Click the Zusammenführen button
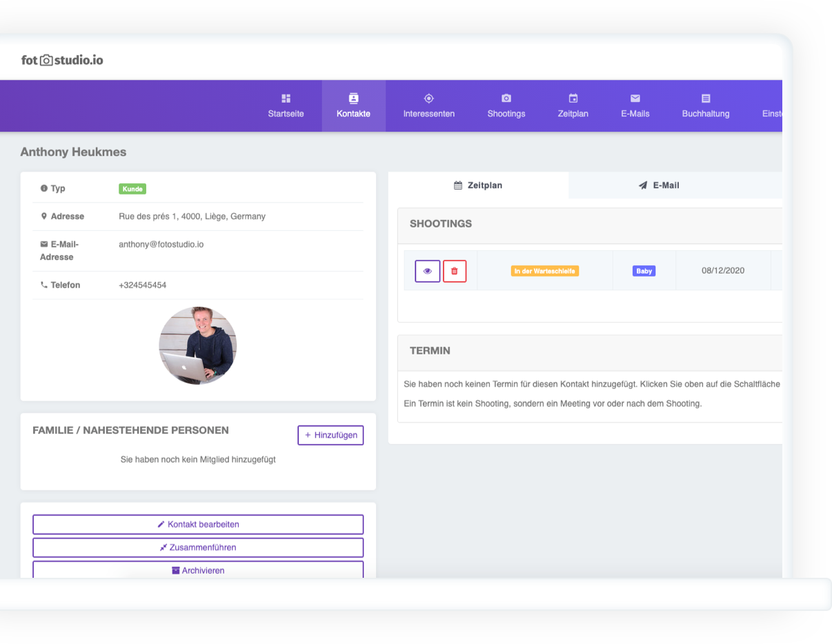 pyautogui.click(x=198, y=547)
